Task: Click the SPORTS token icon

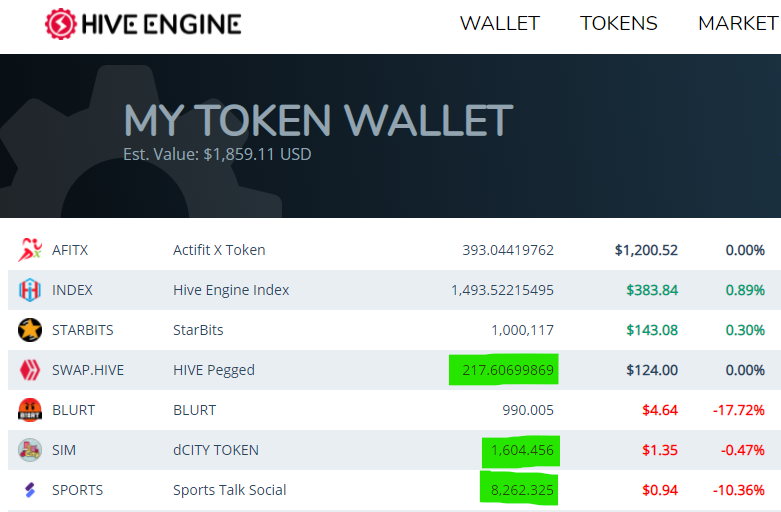Action: (30, 490)
